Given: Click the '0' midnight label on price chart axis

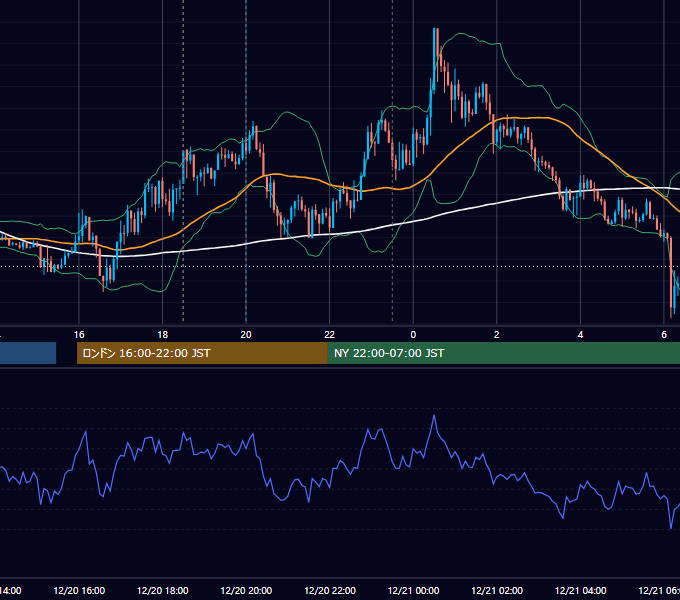Looking at the screenshot, I should pyautogui.click(x=413, y=335).
